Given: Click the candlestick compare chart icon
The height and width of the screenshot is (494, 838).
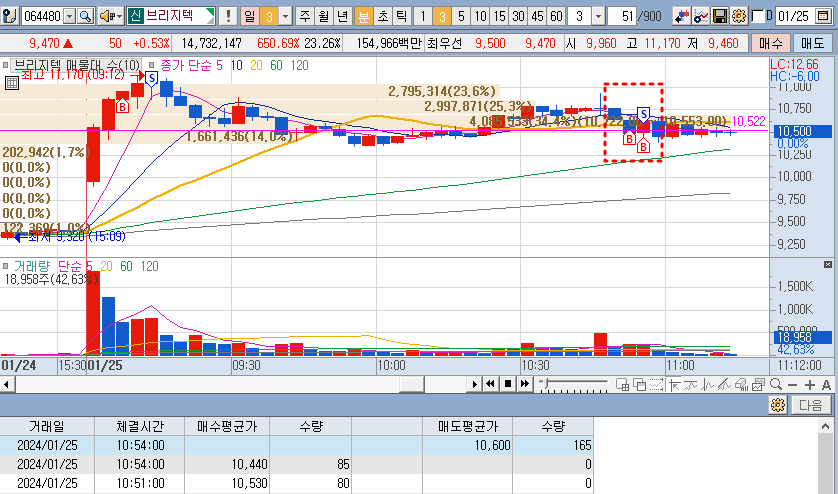Looking at the screenshot, I should pos(681,16).
